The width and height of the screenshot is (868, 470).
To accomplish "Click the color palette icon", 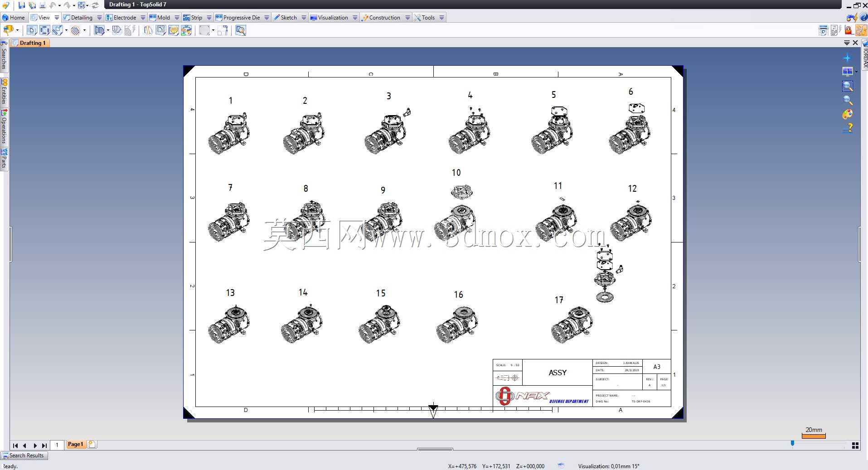I will (847, 114).
